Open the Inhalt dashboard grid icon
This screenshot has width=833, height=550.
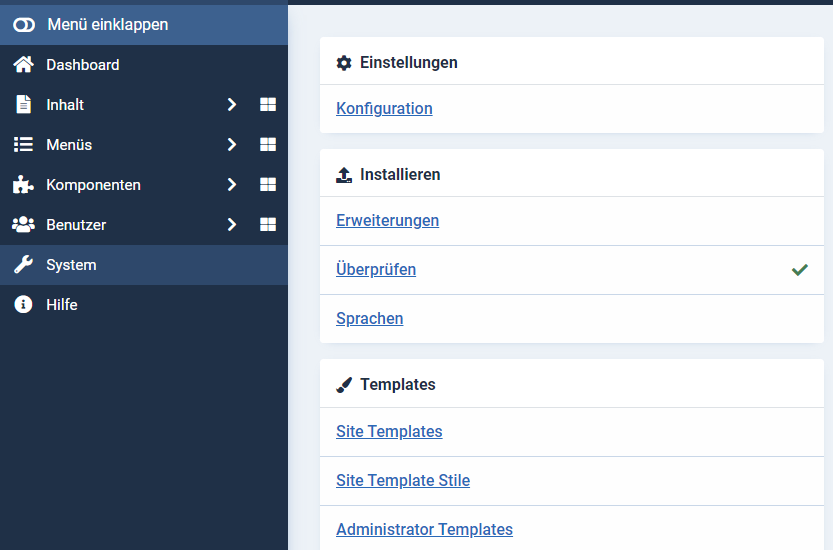[x=267, y=105]
